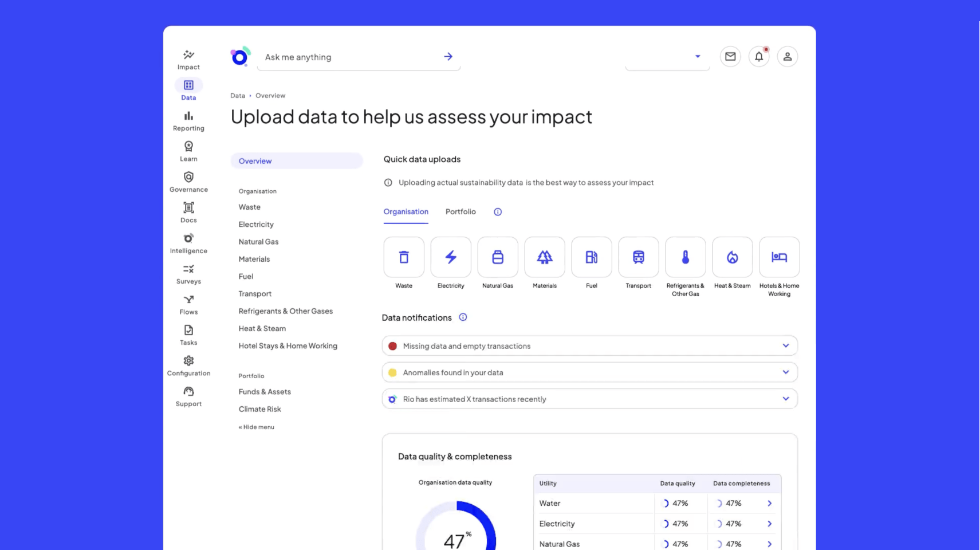Click Electricity data completeness 47% value
Image resolution: width=980 pixels, height=550 pixels.
click(734, 524)
